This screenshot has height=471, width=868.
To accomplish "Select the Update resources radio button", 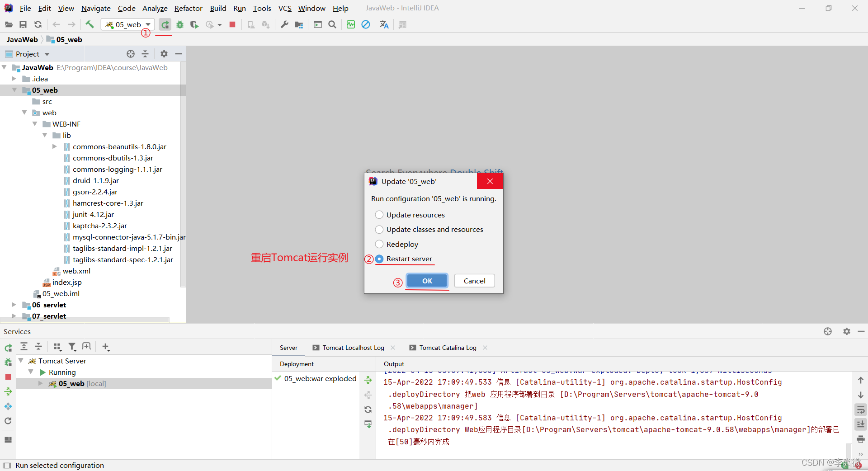I will [x=379, y=215].
